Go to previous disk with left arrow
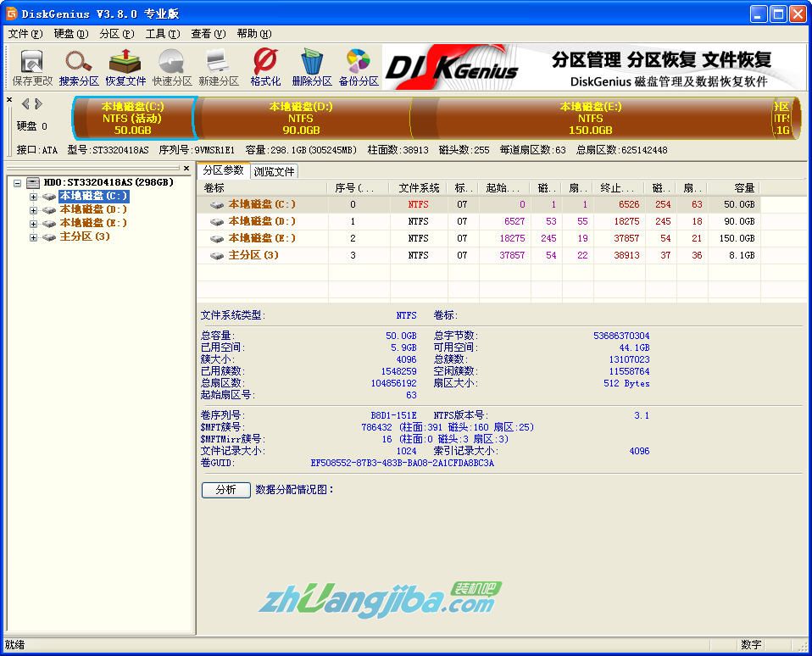 point(25,104)
